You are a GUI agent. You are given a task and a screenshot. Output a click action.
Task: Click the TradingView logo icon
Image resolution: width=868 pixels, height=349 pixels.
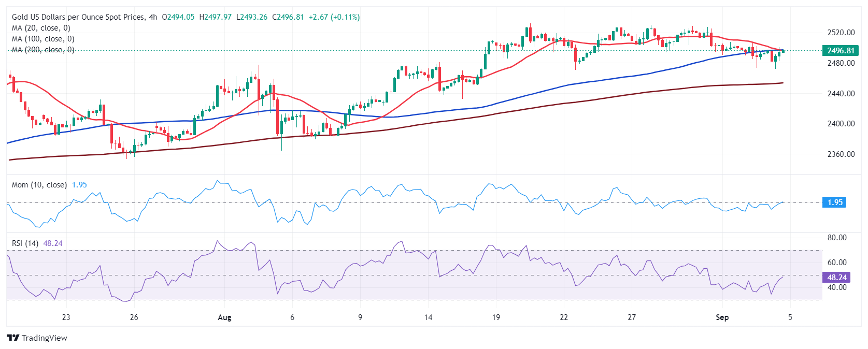pos(13,338)
